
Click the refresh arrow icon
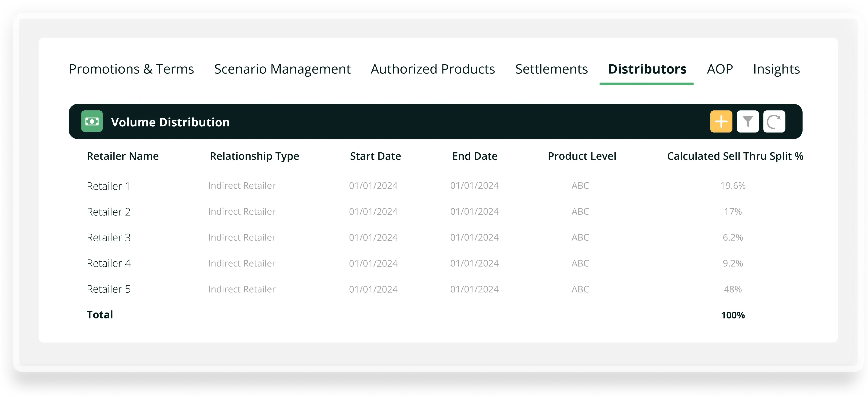pyautogui.click(x=774, y=122)
